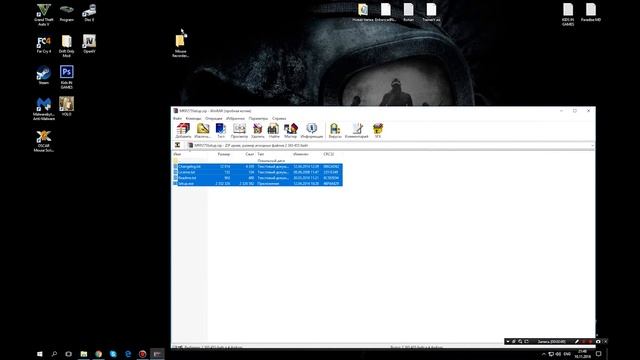Open the Action Center notification icon
640x360 pixels.
(x=598, y=354)
